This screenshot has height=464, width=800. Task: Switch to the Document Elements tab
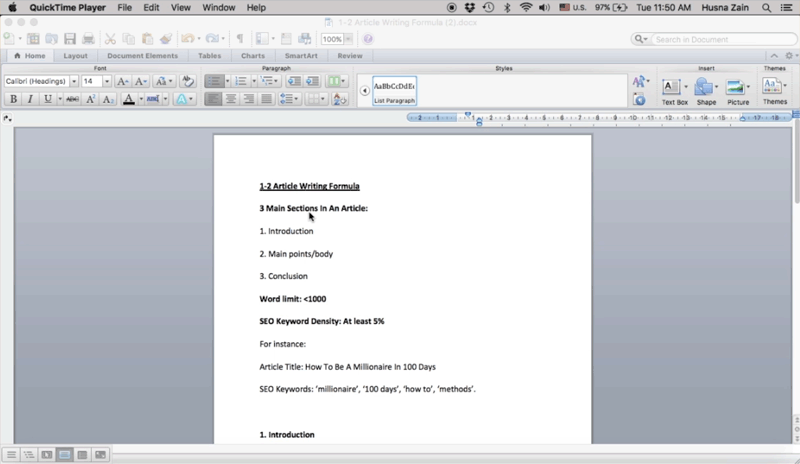tap(140, 56)
